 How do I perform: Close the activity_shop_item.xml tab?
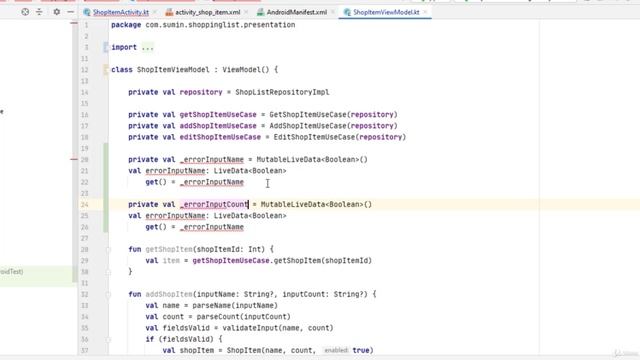[x=246, y=12]
